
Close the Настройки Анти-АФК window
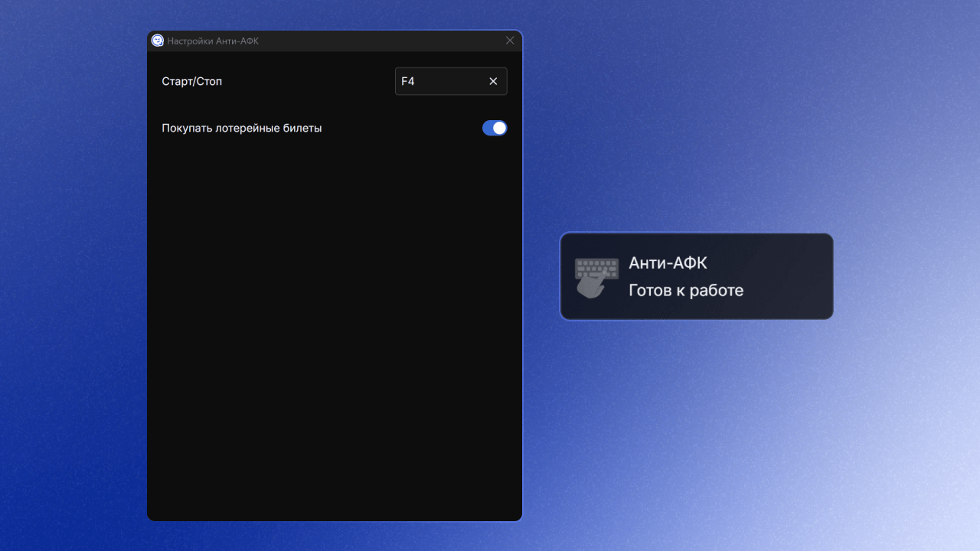click(510, 41)
